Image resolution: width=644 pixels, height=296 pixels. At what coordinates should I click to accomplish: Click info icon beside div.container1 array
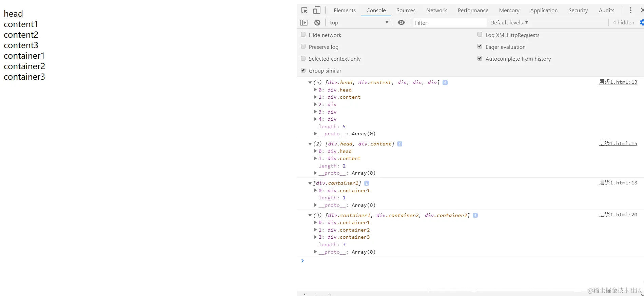point(366,183)
